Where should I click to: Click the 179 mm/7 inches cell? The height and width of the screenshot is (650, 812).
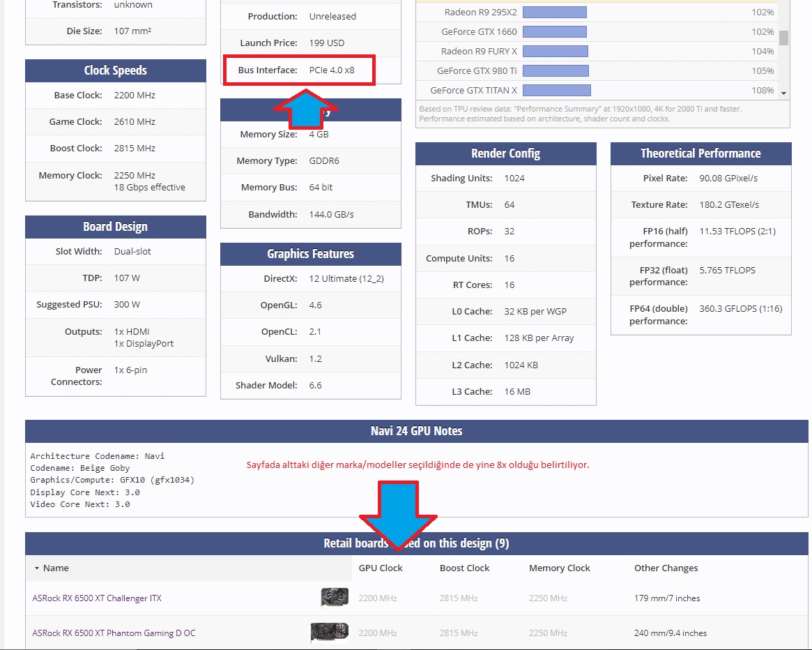point(667,598)
